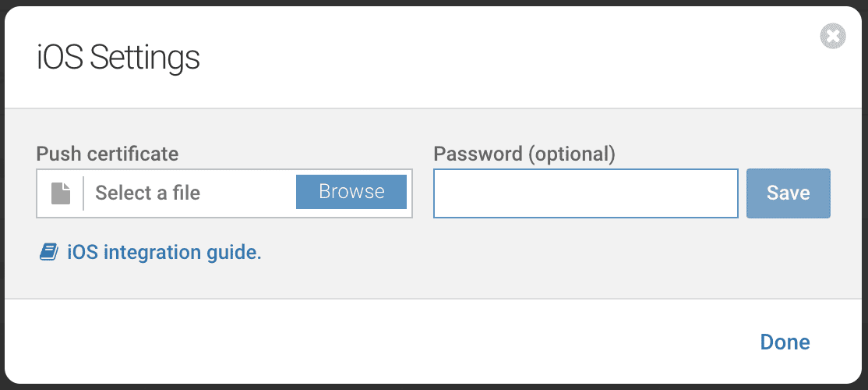Click the white footer area left of Done
This screenshot has height=390, width=868.
pos(390,342)
